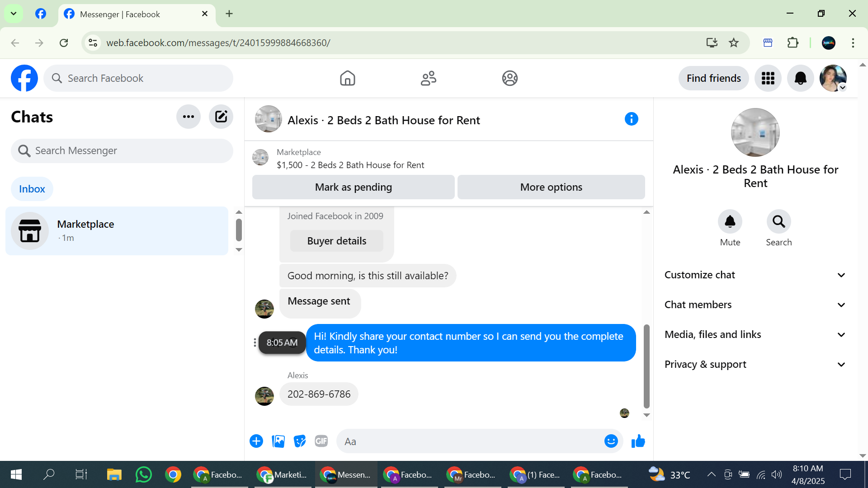
Task: Bookmark this page with star icon
Action: (733, 42)
